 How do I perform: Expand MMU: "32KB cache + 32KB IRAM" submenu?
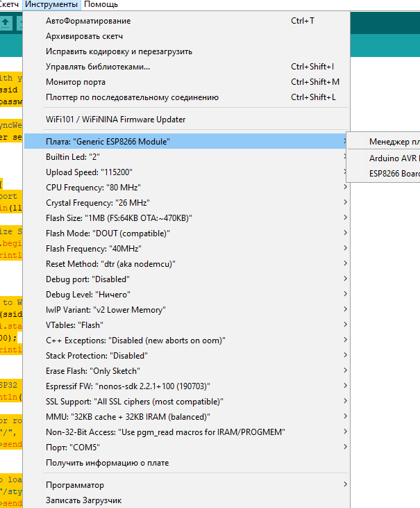[x=187, y=417]
